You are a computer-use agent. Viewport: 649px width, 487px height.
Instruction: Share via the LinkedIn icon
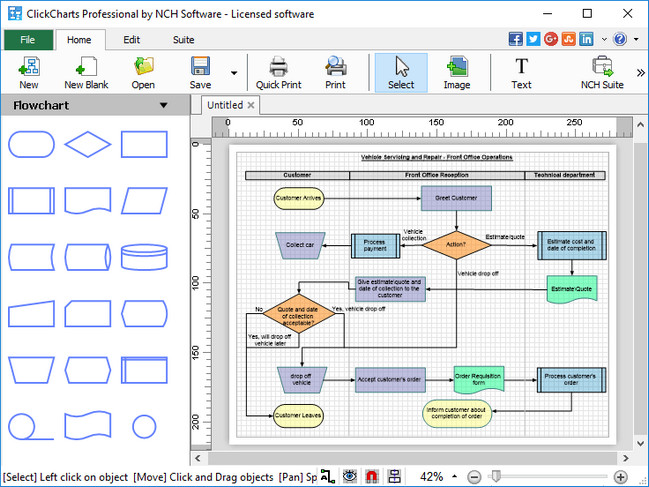pyautogui.click(x=586, y=39)
